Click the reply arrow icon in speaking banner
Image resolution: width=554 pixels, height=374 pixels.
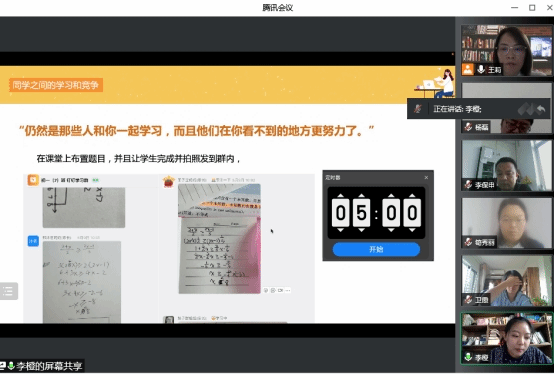click(x=541, y=109)
